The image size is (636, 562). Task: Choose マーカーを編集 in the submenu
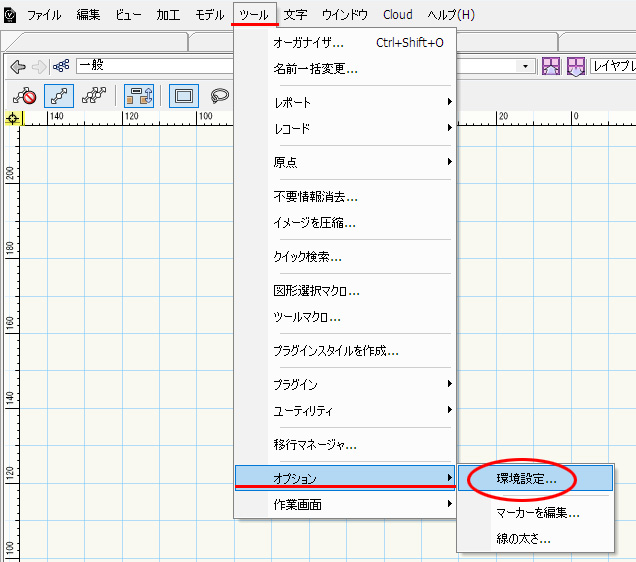coord(538,513)
